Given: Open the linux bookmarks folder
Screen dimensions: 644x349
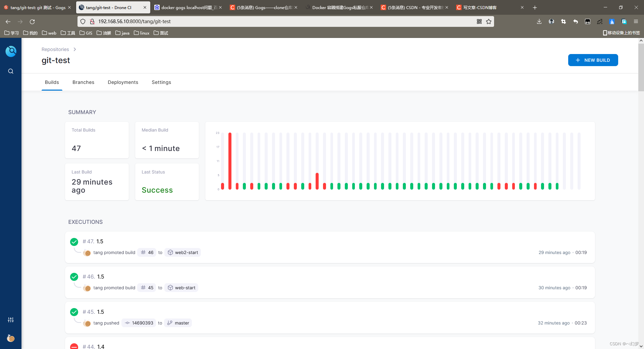Looking at the screenshot, I should click(142, 33).
